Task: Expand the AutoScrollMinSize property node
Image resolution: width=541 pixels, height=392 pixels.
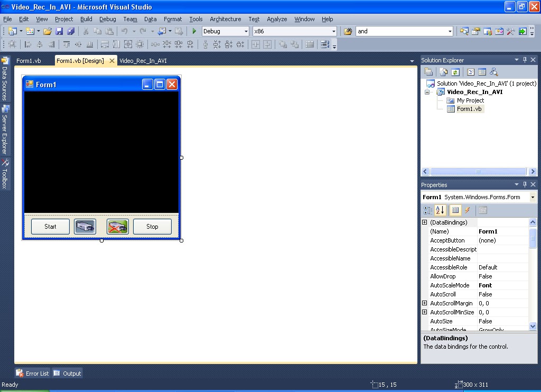Action: (425, 312)
